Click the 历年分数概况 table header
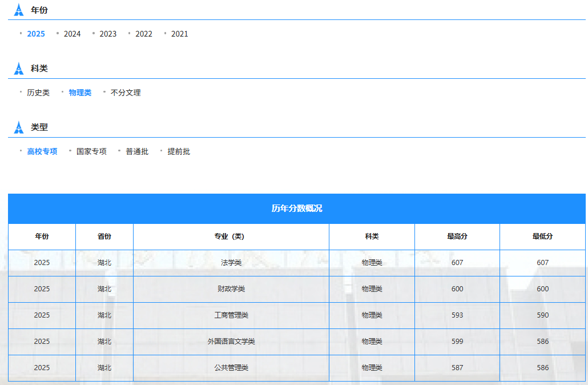588x385 pixels. (297, 208)
